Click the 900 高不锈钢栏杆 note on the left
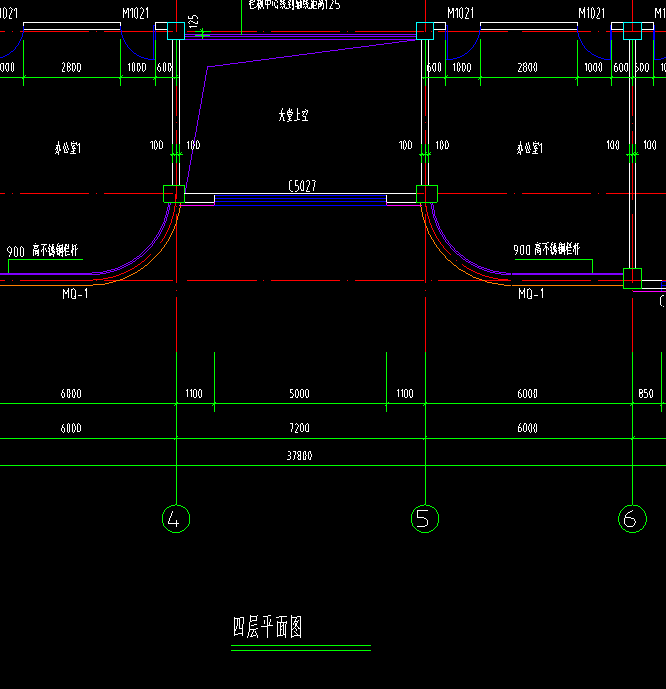The width and height of the screenshot is (666, 689). (x=43, y=251)
